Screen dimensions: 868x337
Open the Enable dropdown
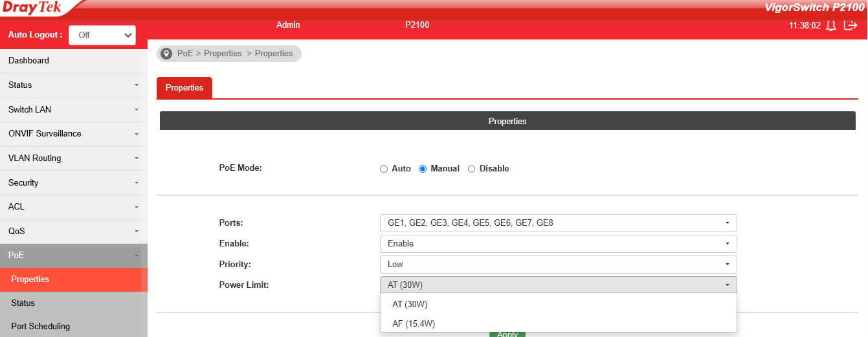(x=558, y=244)
